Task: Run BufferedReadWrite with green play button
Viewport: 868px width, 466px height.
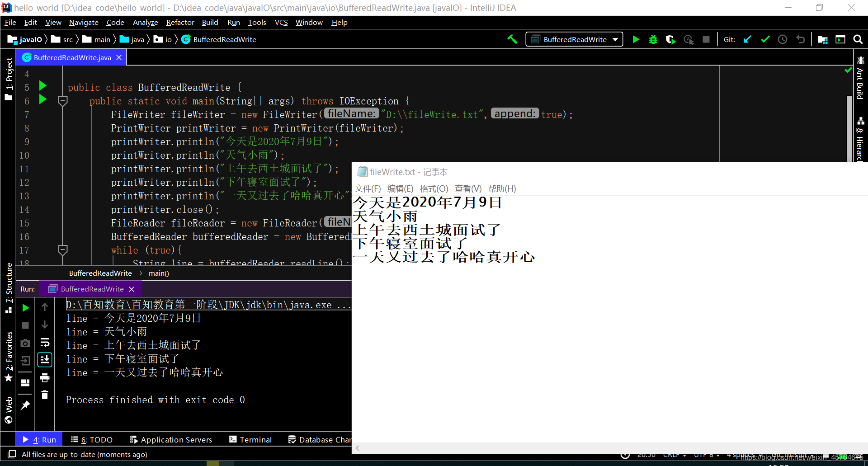Action: (636, 39)
